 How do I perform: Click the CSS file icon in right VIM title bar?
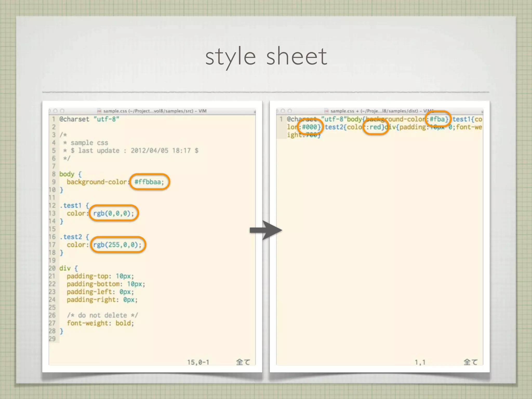click(327, 111)
